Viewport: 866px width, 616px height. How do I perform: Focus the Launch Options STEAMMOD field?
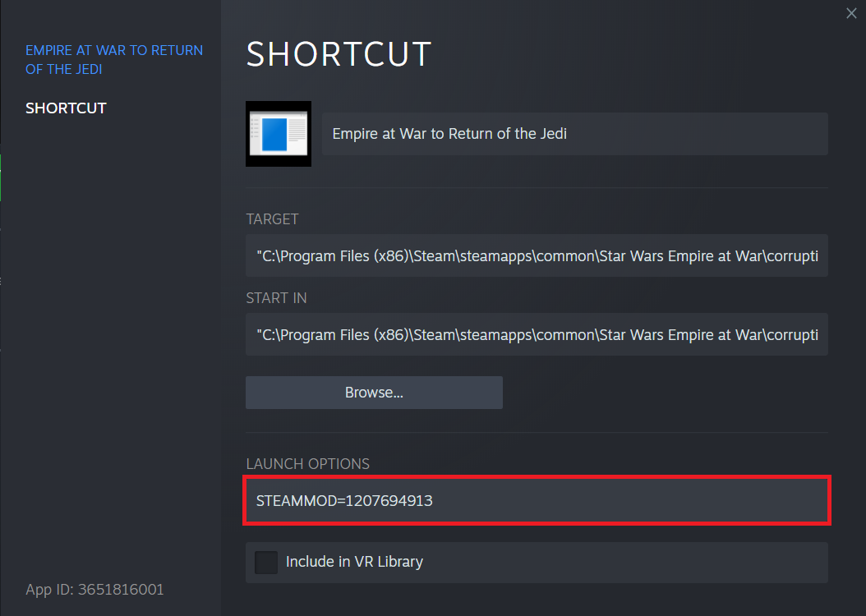point(537,501)
